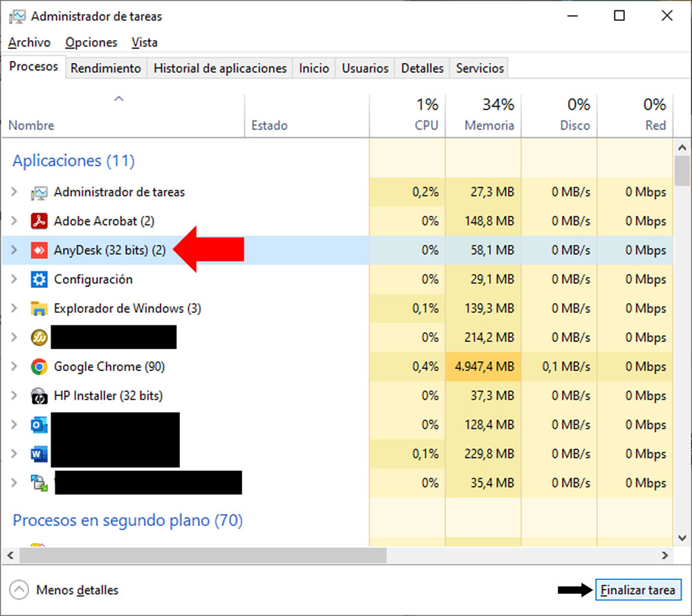Select the Google Chrome (90) row name
Screen dimensions: 692x616
109,367
